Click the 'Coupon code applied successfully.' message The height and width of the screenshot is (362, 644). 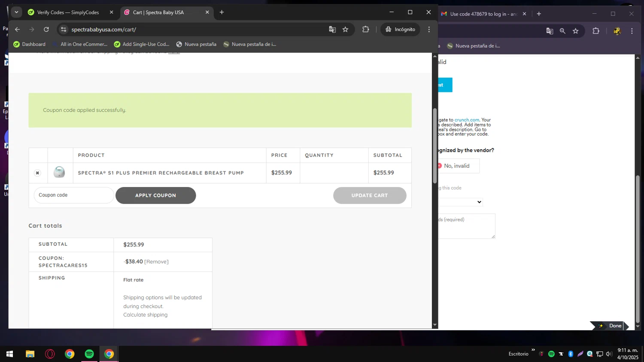coord(85,110)
